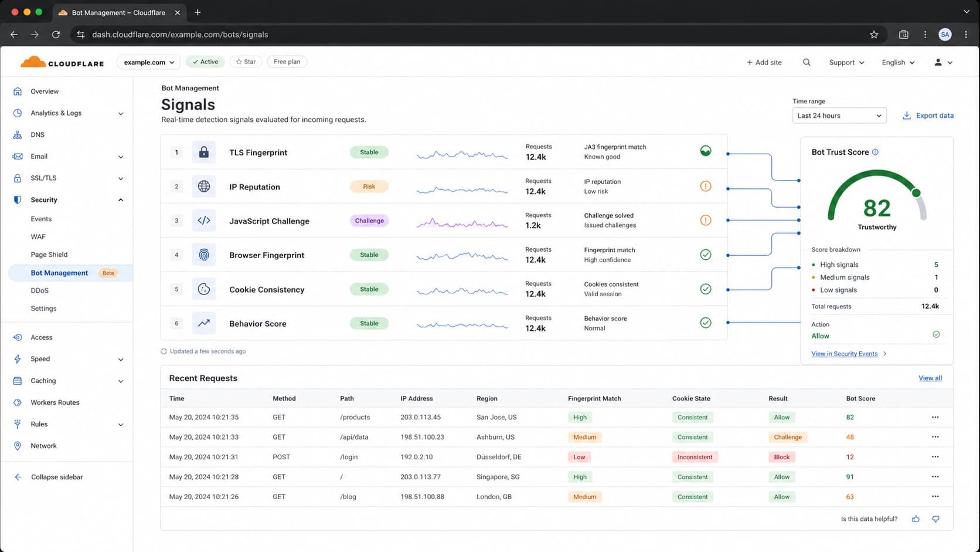Bookmark this page with the star icon

click(874, 35)
